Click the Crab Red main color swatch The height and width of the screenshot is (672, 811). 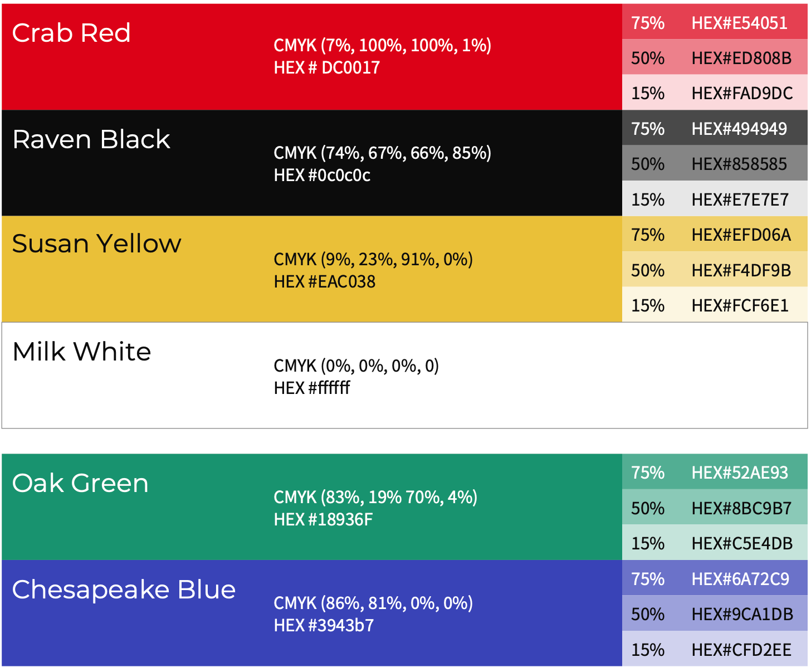click(312, 57)
